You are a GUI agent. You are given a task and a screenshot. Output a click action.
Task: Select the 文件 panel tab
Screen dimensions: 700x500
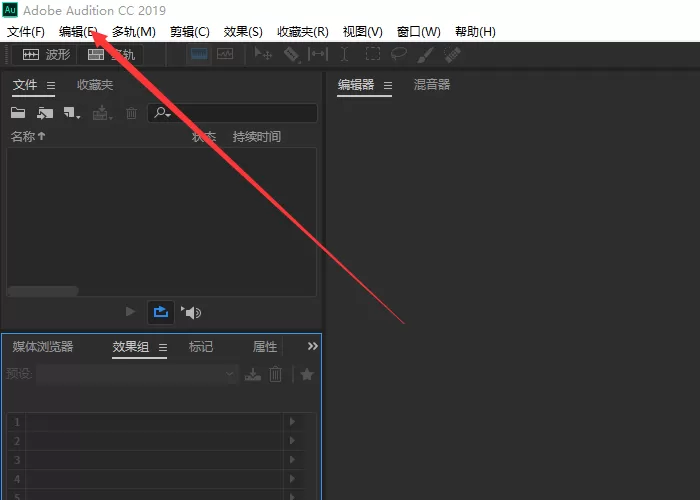[25, 85]
